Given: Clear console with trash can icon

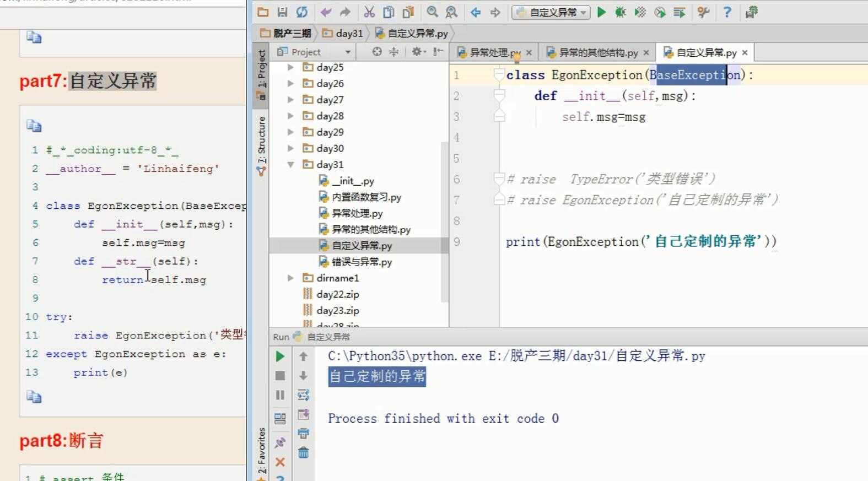Looking at the screenshot, I should coord(303,453).
